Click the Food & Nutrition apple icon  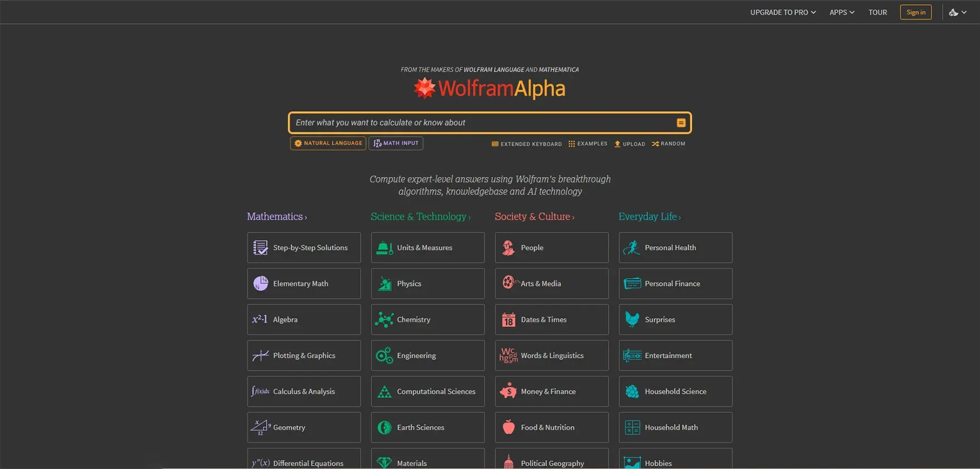coord(508,427)
